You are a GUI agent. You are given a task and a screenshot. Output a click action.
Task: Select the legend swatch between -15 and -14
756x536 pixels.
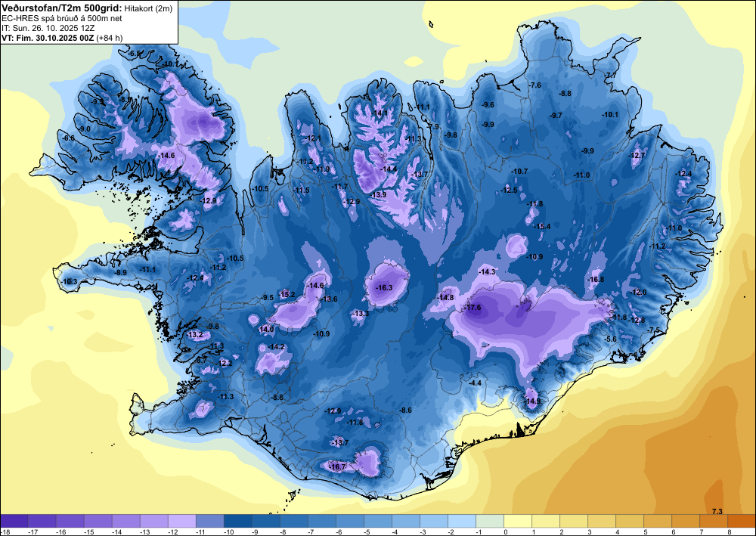pos(98,521)
